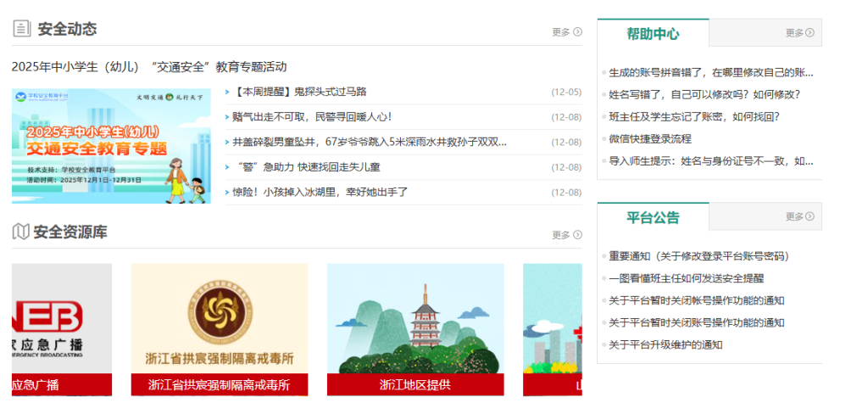868x403 pixels.
Task: Open 更多 link in 安全资源库 section
Action: tap(561, 235)
